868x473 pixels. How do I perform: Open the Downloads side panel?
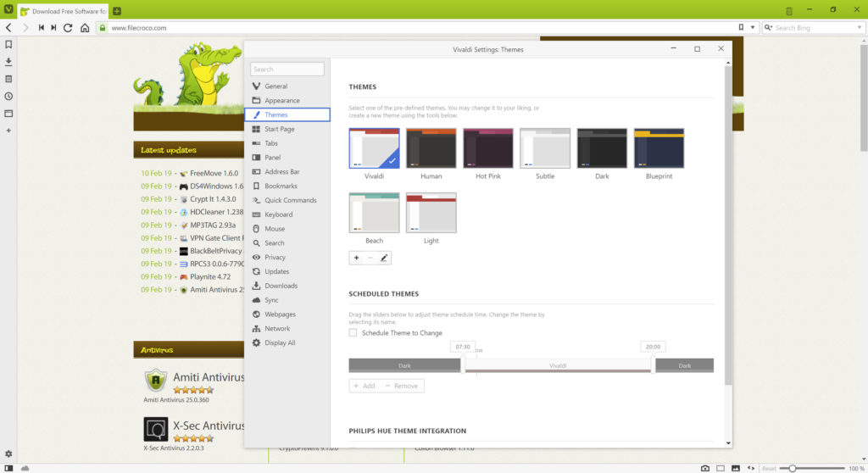click(8, 62)
